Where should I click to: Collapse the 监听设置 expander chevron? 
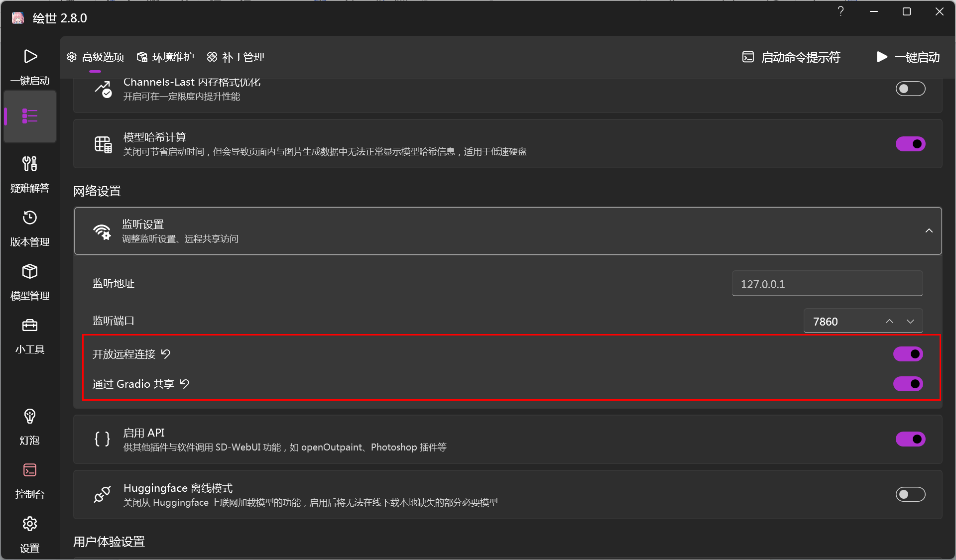[x=929, y=231]
